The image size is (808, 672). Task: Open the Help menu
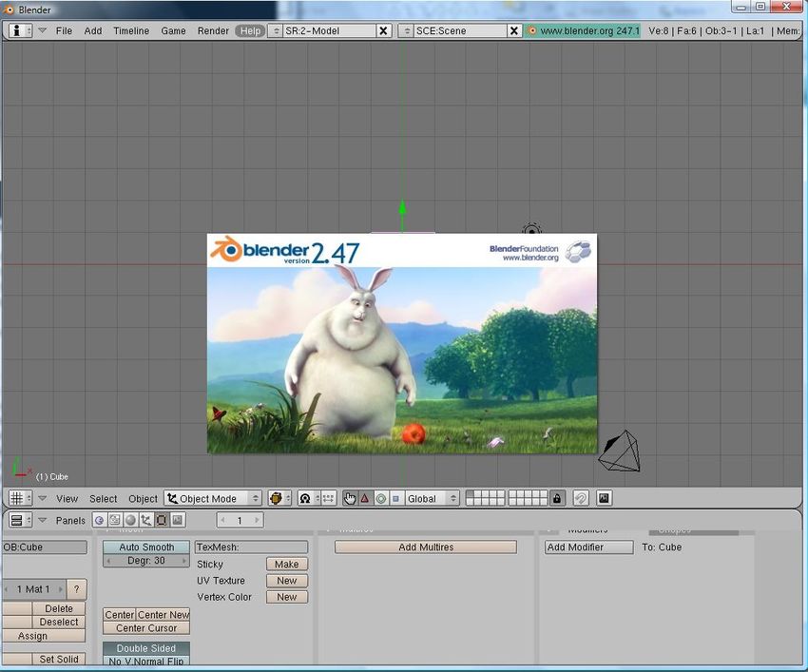point(250,31)
